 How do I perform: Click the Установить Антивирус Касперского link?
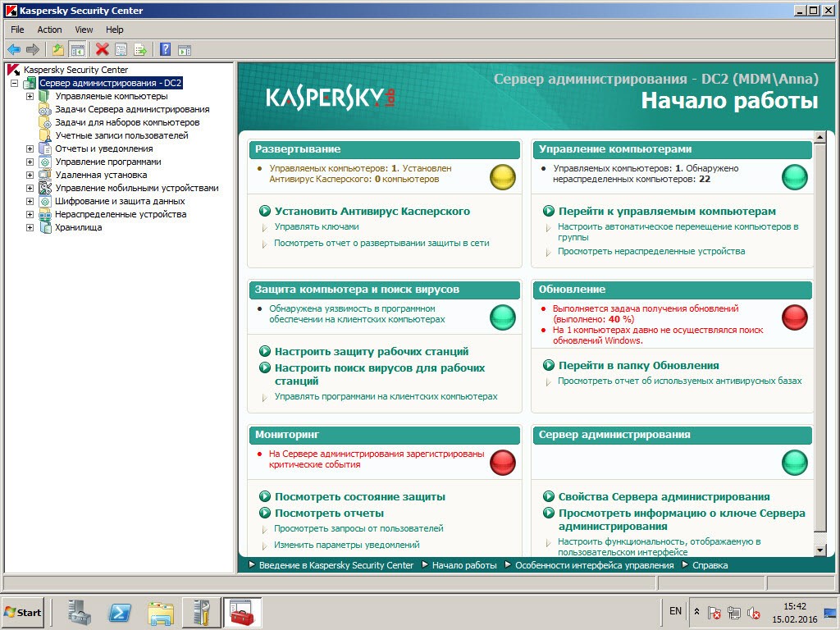tap(372, 211)
